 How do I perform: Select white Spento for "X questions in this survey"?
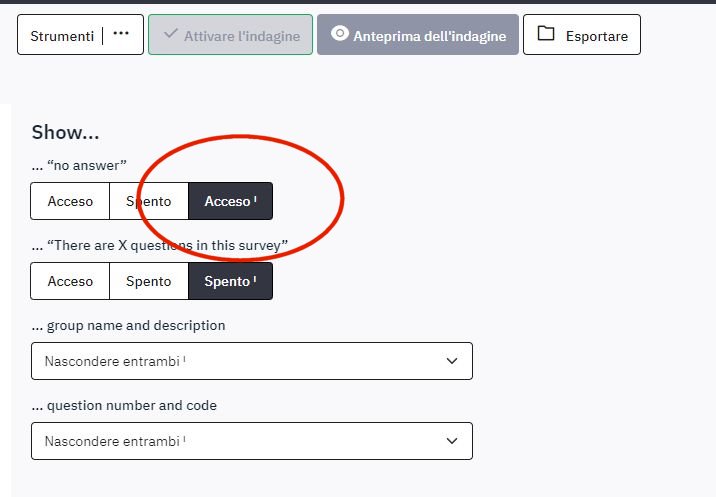pos(148,281)
